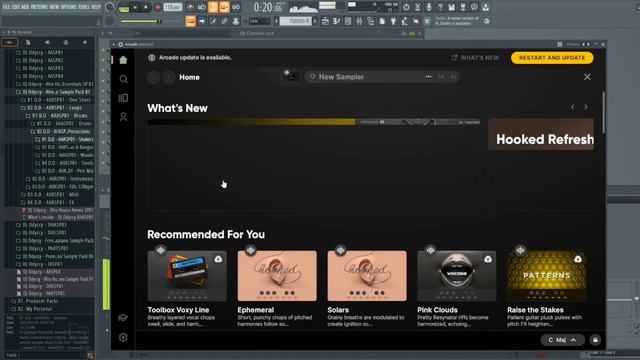Click the question mark help icon
Image resolution: width=640 pixels, height=360 pixels.
coord(440,7)
